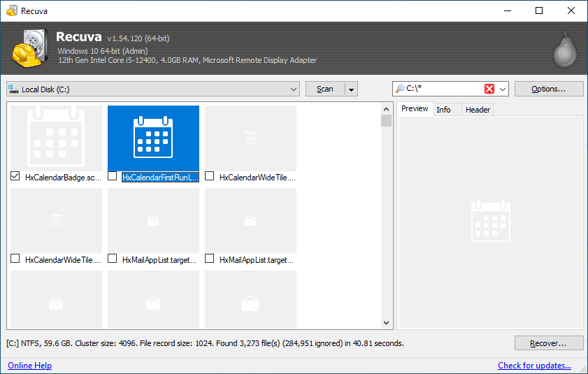Click the Recuva title bar app icon
The width and height of the screenshot is (588, 374).
12,10
